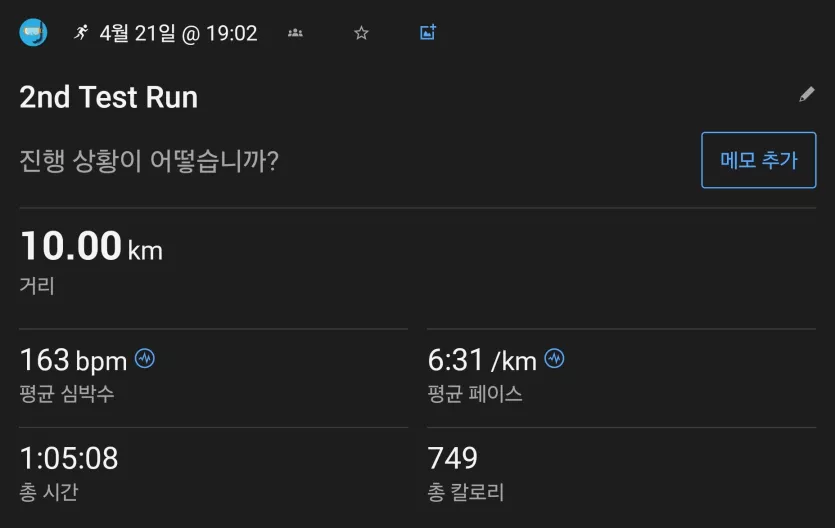835x528 pixels.
Task: Open the 10.00 km distance stat
Action: click(x=91, y=246)
